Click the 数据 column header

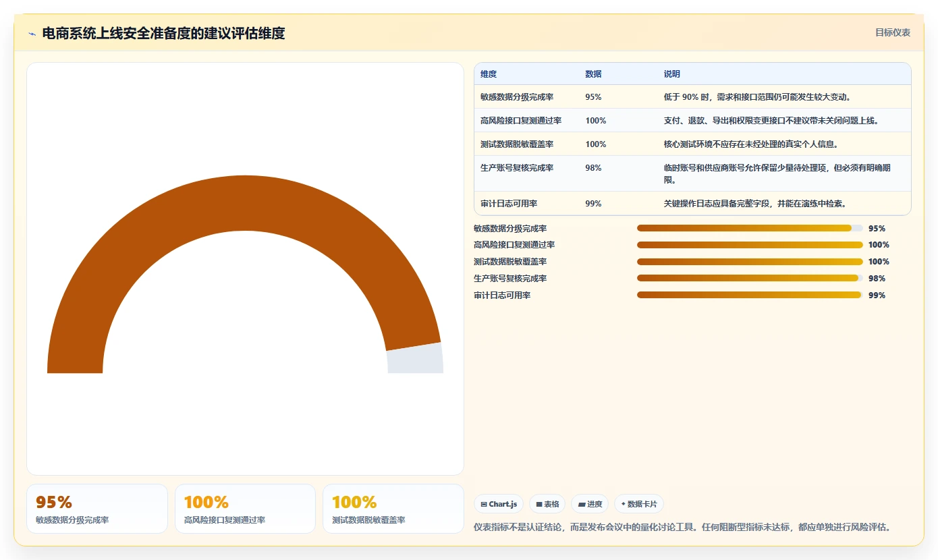(593, 74)
